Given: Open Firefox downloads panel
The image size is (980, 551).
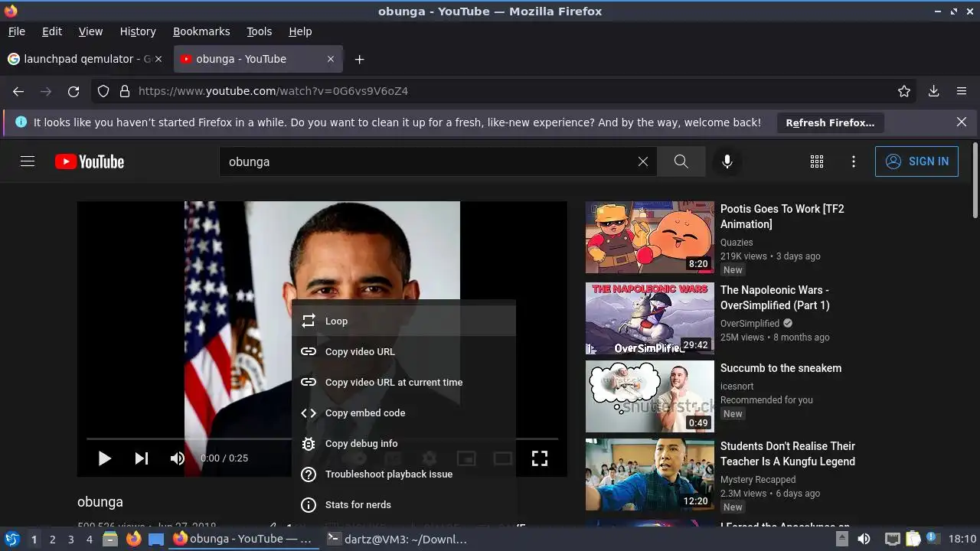Looking at the screenshot, I should [x=934, y=91].
